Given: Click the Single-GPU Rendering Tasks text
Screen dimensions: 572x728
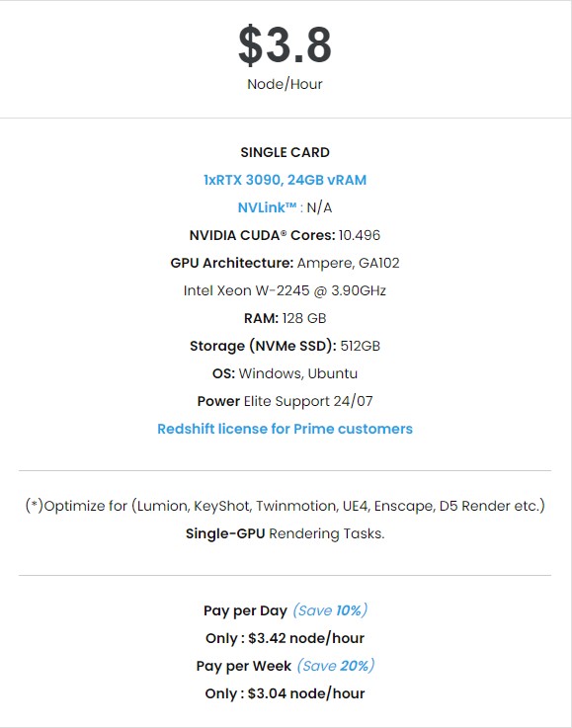Looking at the screenshot, I should pos(286,533).
